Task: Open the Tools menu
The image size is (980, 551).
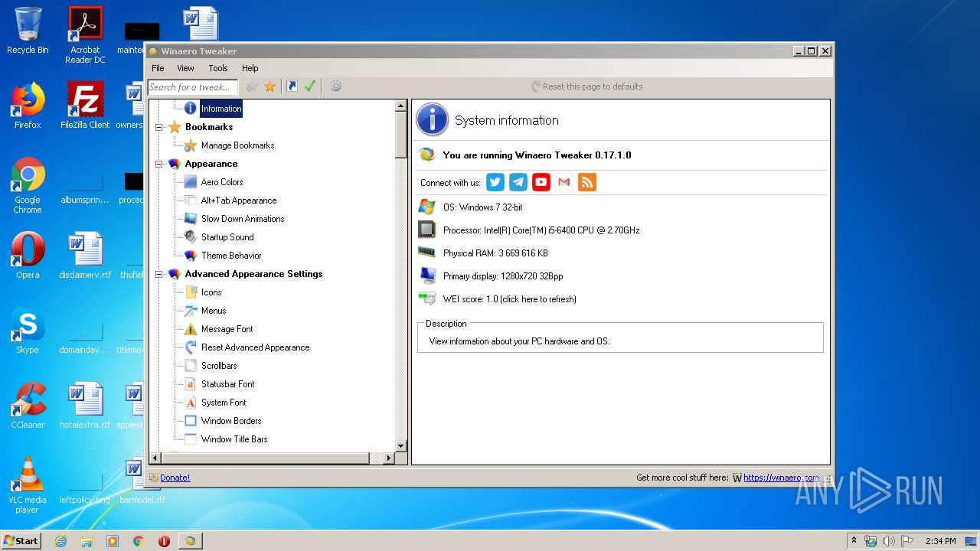Action: [x=218, y=68]
